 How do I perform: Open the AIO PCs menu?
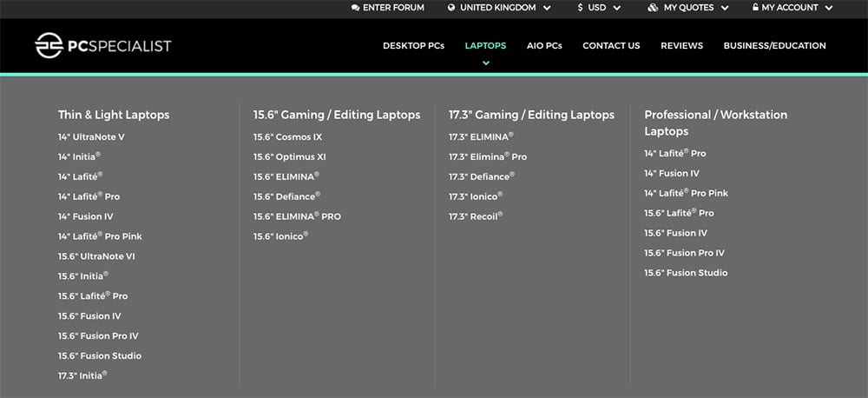(544, 46)
